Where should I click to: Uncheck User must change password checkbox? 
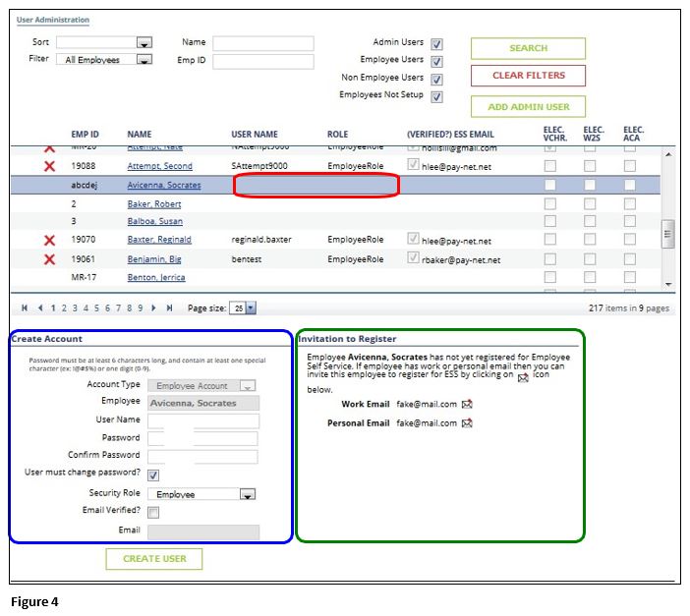tap(153, 476)
